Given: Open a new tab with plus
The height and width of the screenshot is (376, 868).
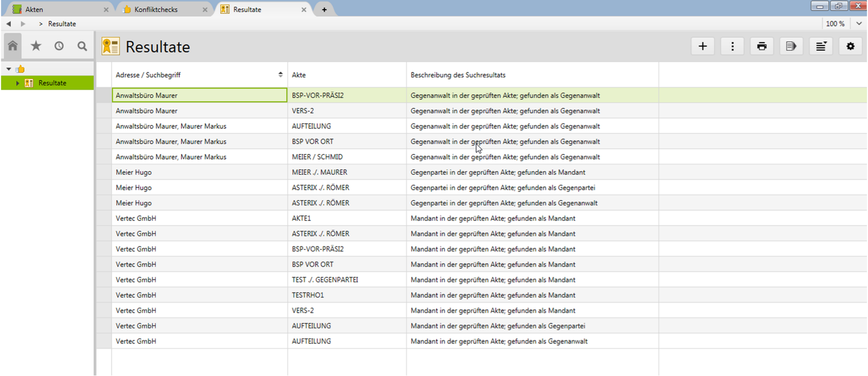Looking at the screenshot, I should tap(324, 9).
